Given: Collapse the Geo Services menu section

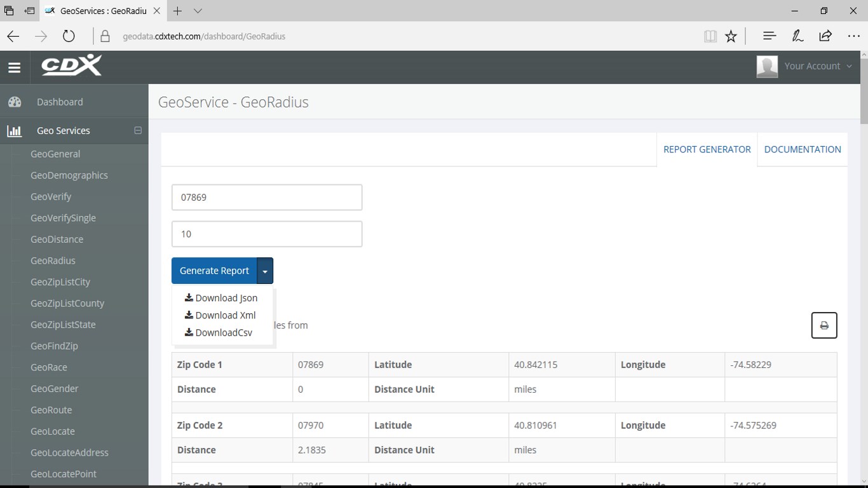Looking at the screenshot, I should coord(138,130).
